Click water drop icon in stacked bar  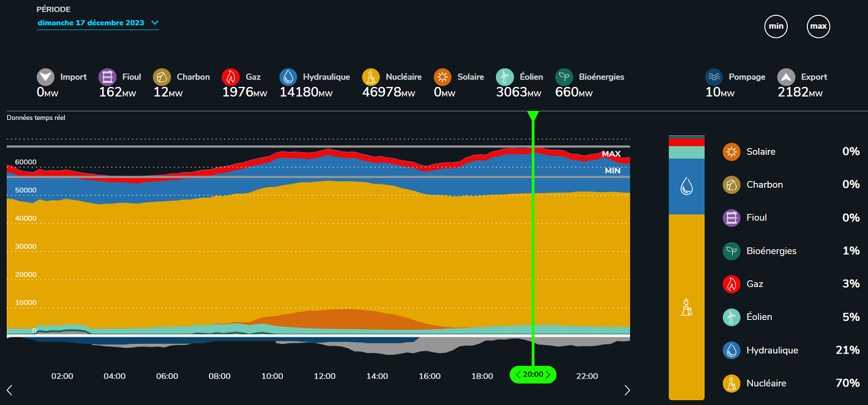(x=686, y=187)
